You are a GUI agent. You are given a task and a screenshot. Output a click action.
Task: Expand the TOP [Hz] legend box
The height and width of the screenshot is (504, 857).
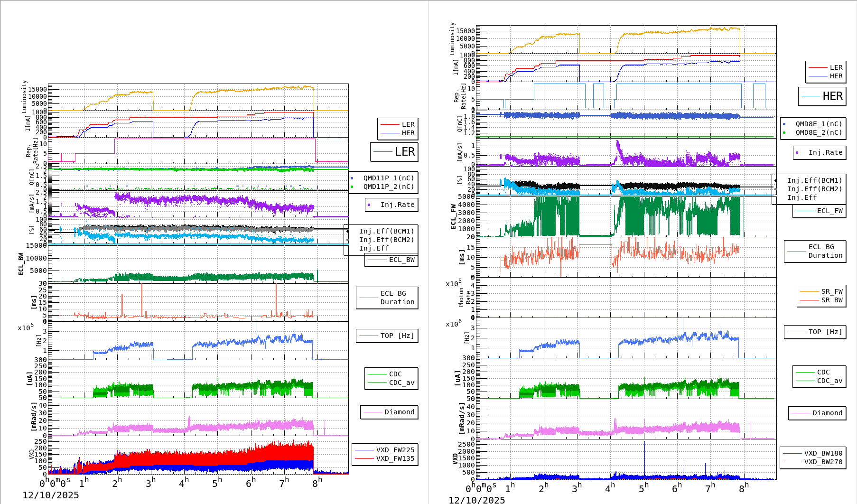pos(387,336)
